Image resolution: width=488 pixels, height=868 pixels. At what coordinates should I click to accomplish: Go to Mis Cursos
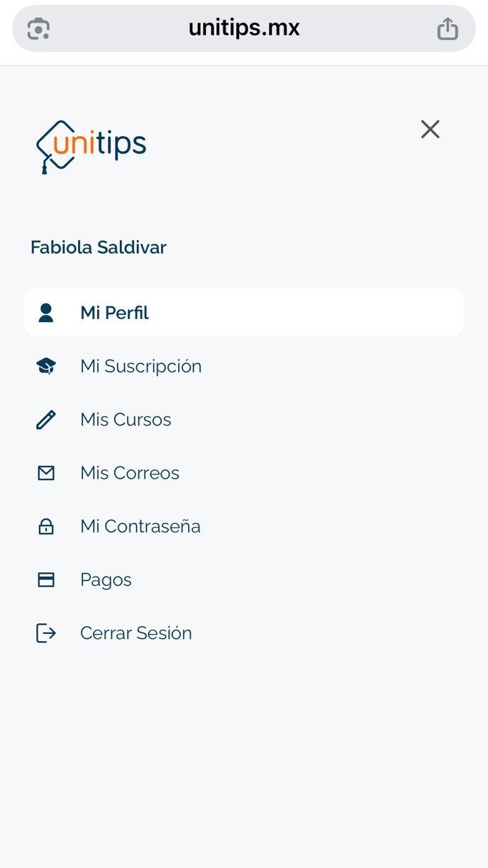[x=126, y=420]
